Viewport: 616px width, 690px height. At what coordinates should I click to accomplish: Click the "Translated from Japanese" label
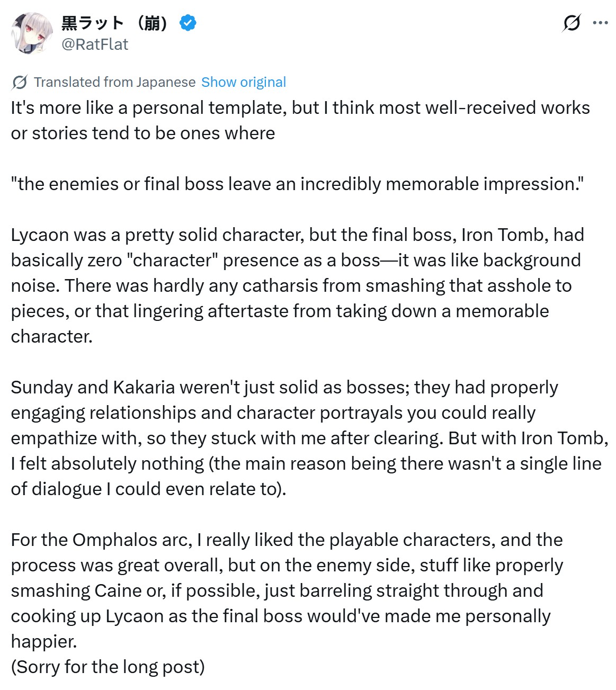coord(114,82)
